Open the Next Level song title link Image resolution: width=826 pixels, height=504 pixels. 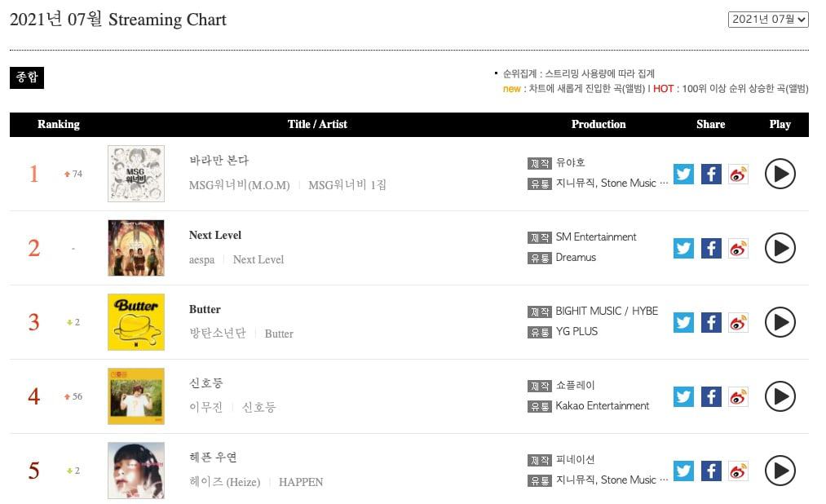click(x=215, y=235)
